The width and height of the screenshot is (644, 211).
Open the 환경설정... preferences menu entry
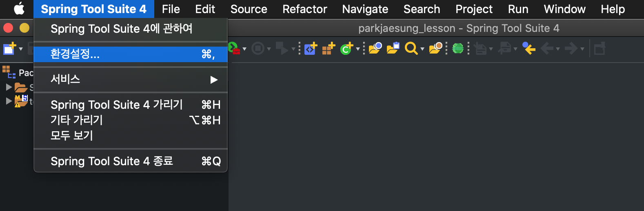click(x=131, y=54)
